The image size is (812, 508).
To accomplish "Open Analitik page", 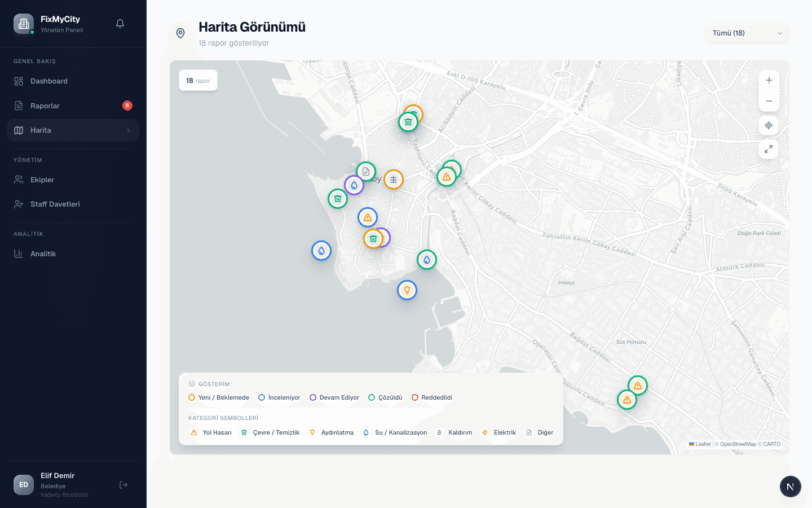I will [73, 254].
